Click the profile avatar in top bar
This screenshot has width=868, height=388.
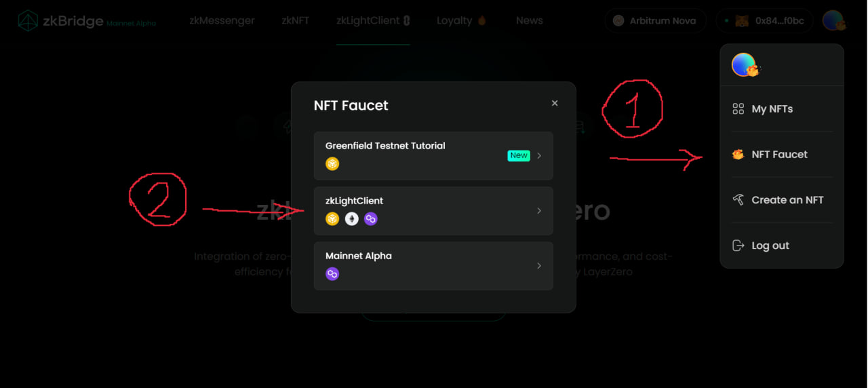833,21
